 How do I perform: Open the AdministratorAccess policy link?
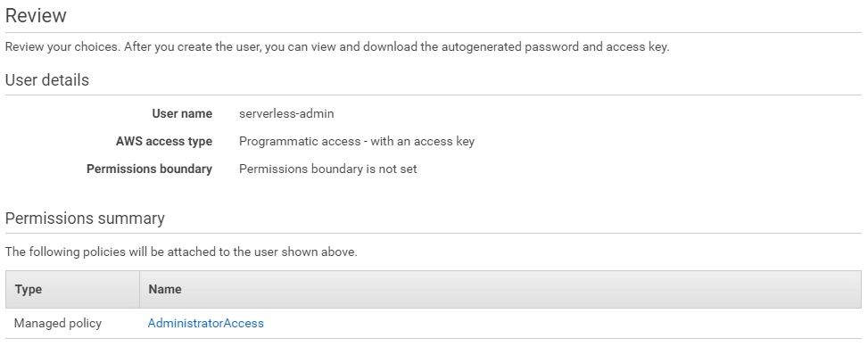coord(205,323)
